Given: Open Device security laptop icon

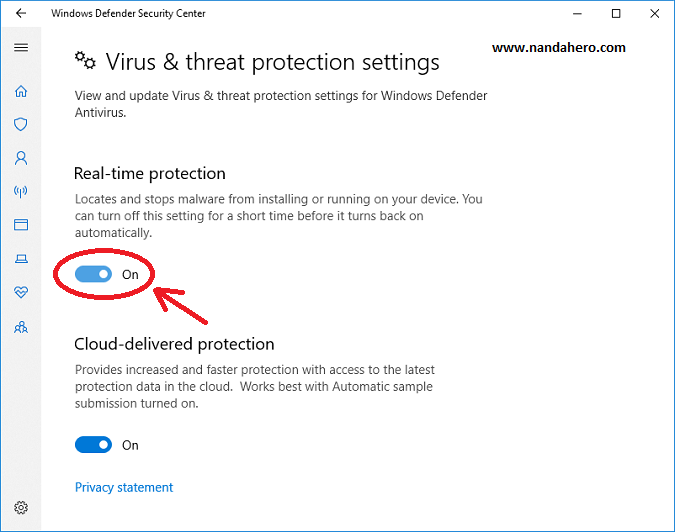Looking at the screenshot, I should click(x=21, y=259).
